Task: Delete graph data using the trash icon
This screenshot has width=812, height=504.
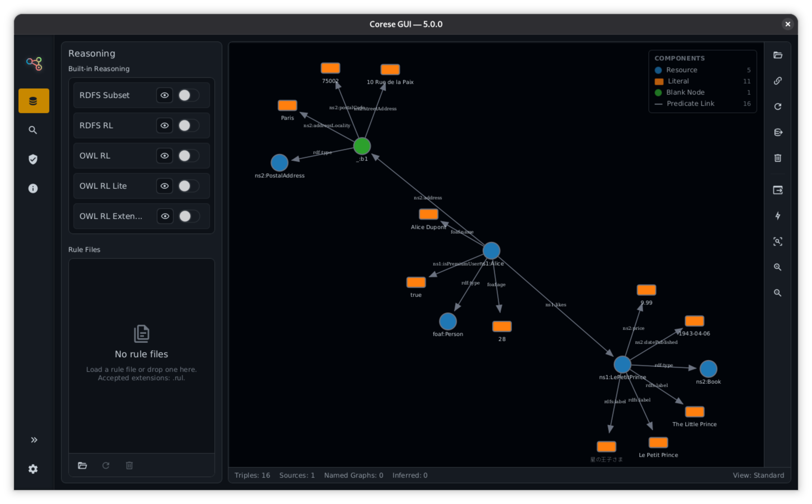Action: (778, 158)
